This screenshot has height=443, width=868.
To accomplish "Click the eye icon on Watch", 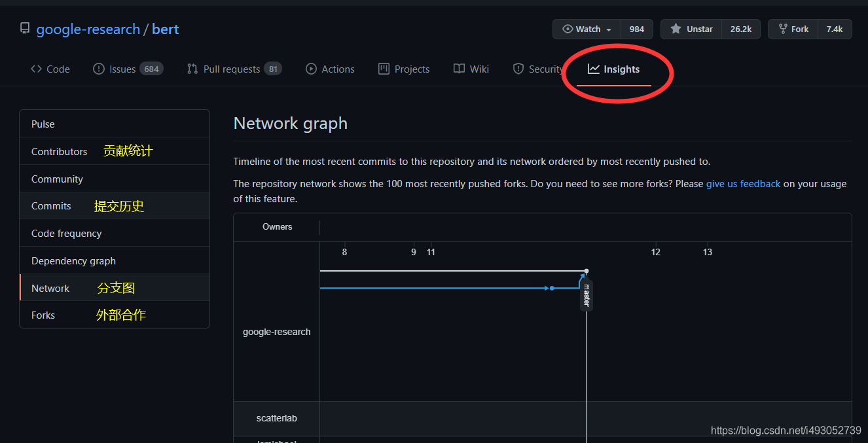I will pyautogui.click(x=568, y=29).
